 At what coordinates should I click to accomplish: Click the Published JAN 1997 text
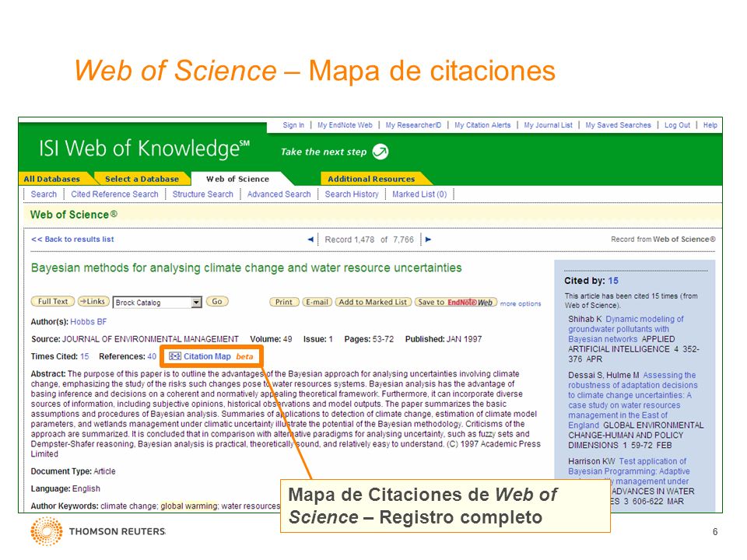tap(444, 340)
